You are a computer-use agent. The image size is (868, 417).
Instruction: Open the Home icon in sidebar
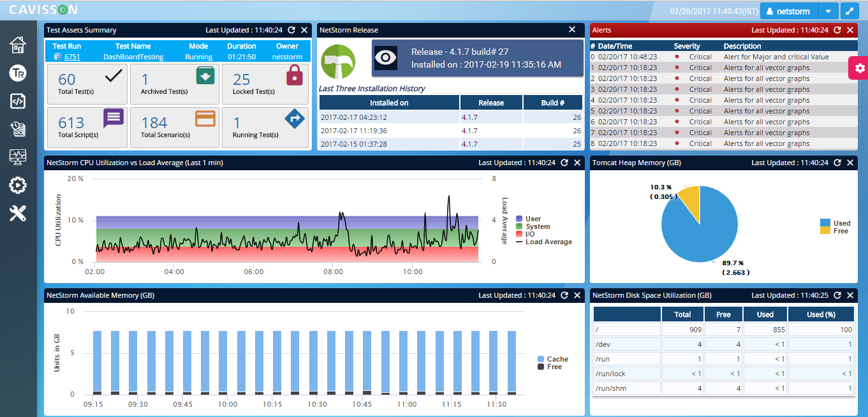(18, 45)
